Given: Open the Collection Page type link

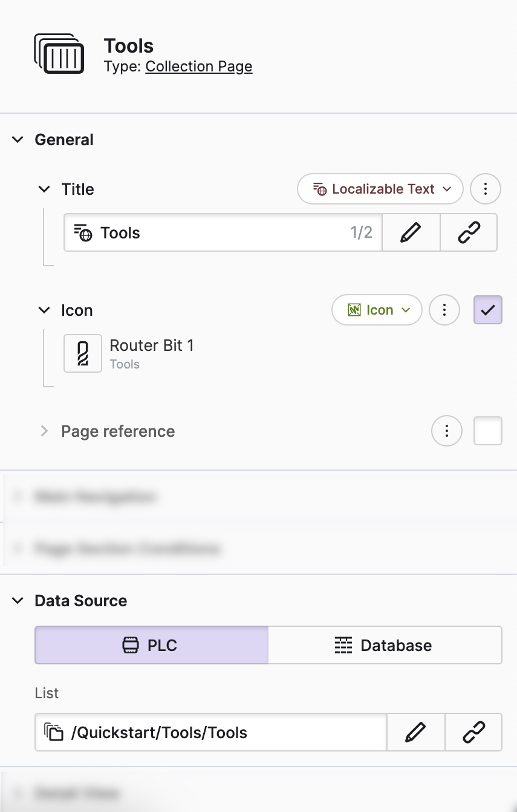Looking at the screenshot, I should coord(198,67).
